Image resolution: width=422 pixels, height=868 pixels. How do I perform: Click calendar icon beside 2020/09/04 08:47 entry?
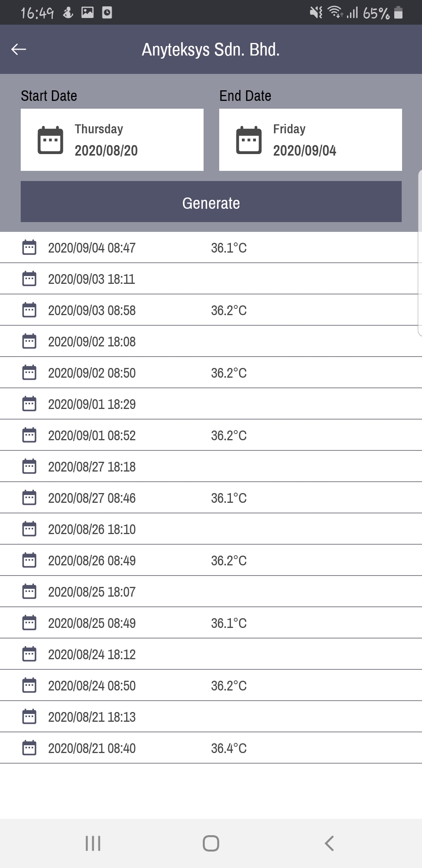click(x=29, y=247)
